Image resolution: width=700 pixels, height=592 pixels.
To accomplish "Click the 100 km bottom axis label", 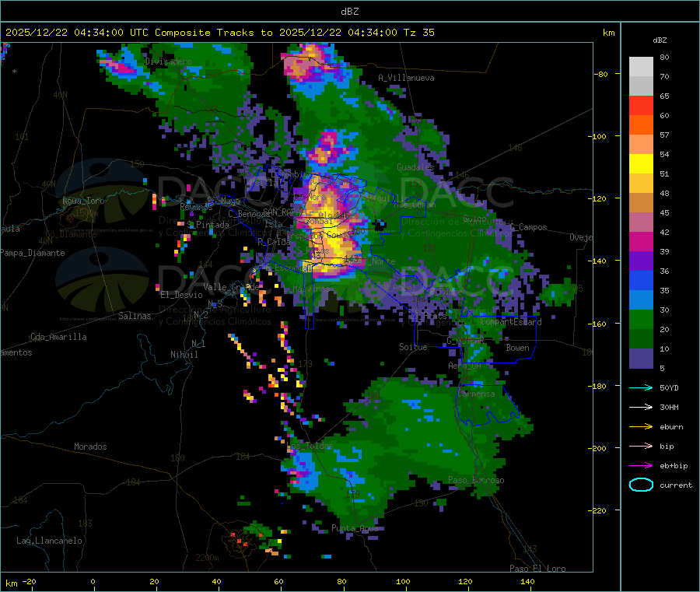I will 403,581.
